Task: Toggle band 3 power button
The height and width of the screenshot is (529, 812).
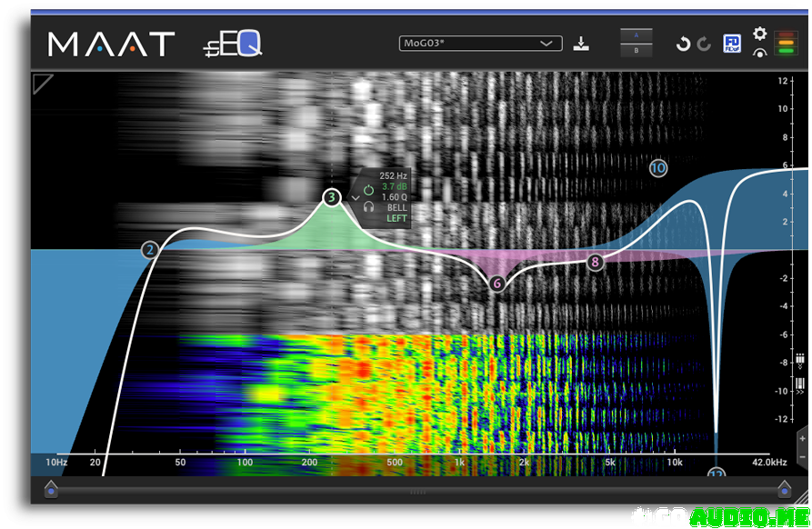Action: tap(368, 190)
